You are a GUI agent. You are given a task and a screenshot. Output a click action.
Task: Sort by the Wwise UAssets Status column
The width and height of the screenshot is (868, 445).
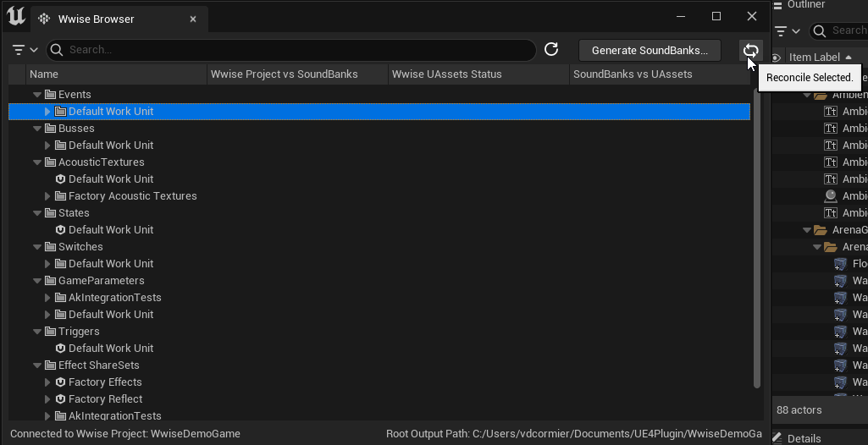pos(446,74)
